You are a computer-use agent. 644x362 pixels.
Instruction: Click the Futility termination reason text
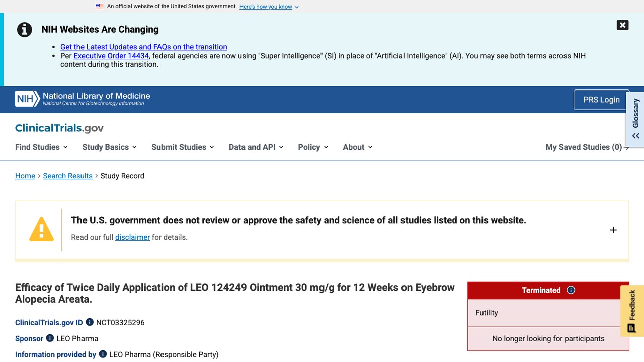point(487,313)
